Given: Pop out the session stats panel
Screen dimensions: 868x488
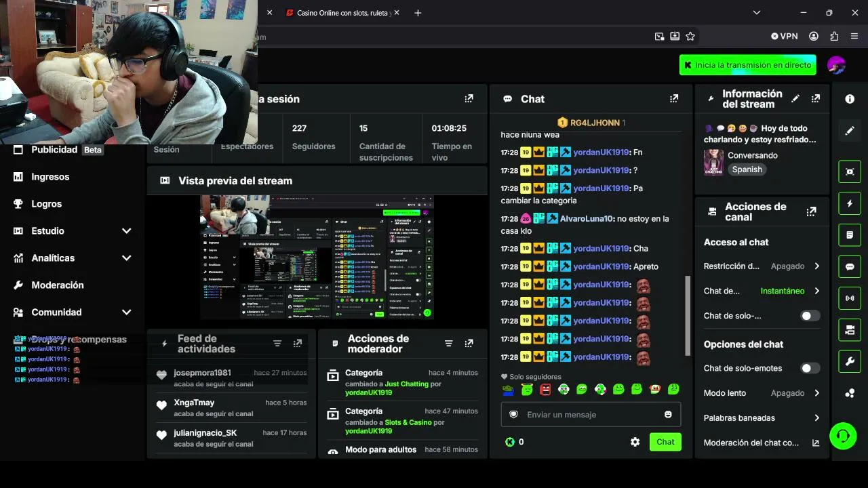Looking at the screenshot, I should tap(469, 99).
